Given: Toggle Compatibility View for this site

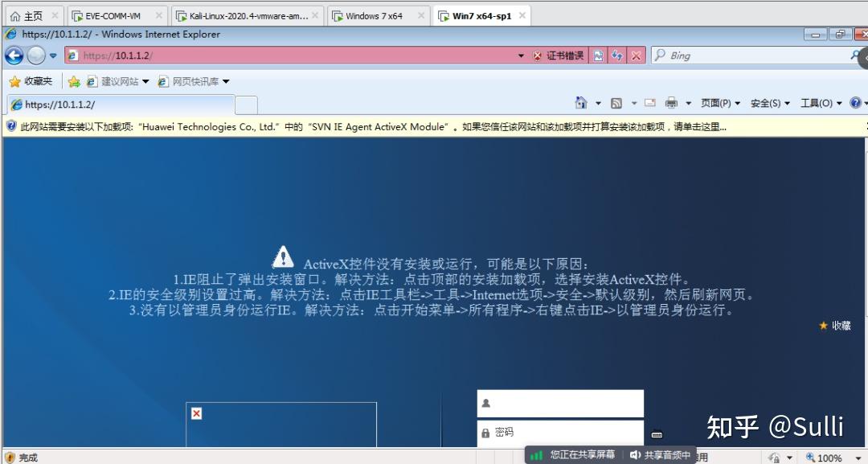Looking at the screenshot, I should click(599, 55).
